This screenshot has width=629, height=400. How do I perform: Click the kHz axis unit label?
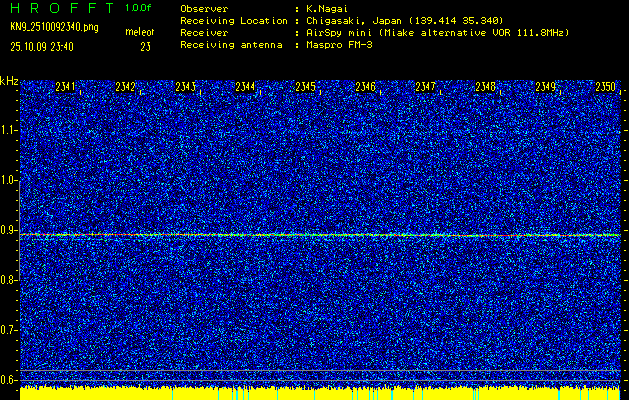(9, 81)
